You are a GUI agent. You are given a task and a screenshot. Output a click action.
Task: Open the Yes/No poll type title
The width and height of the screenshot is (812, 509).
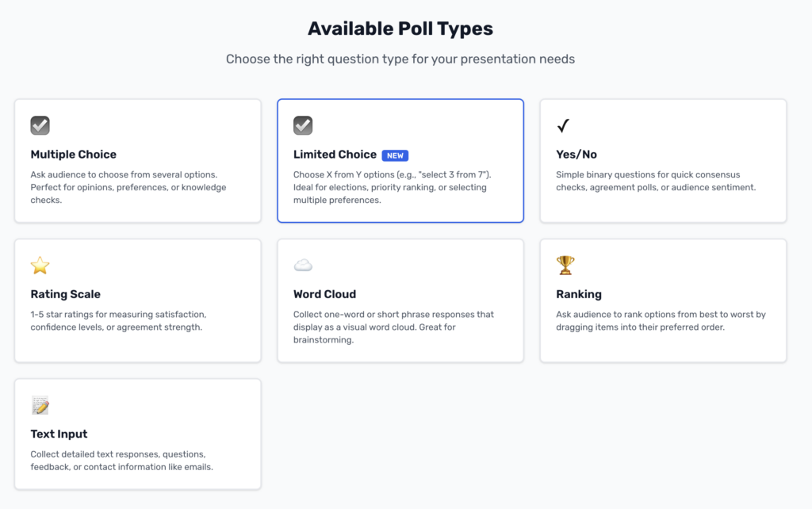point(576,155)
